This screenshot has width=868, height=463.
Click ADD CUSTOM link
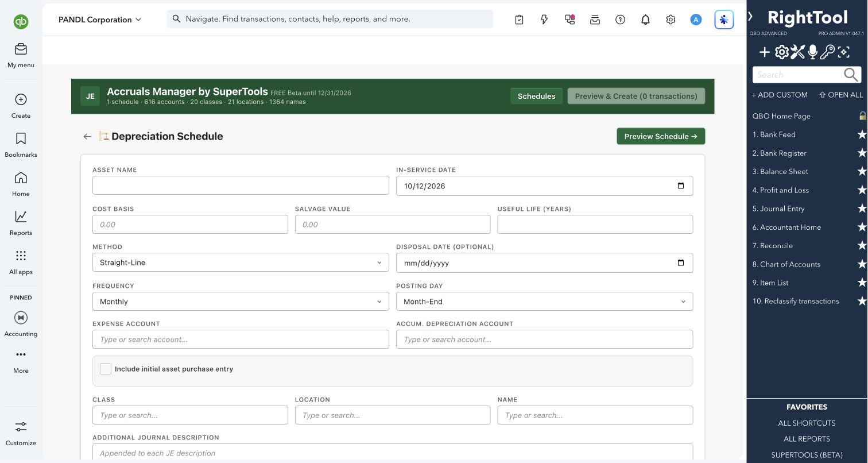[780, 95]
